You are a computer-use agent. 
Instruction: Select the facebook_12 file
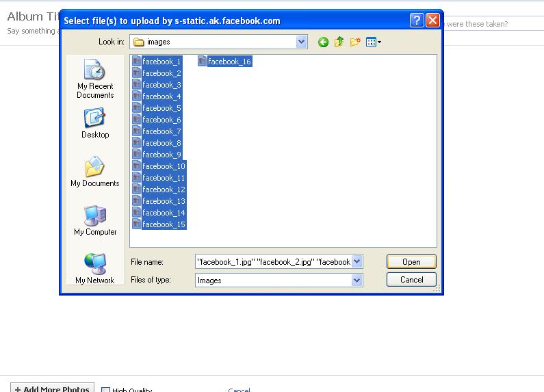[x=159, y=190]
